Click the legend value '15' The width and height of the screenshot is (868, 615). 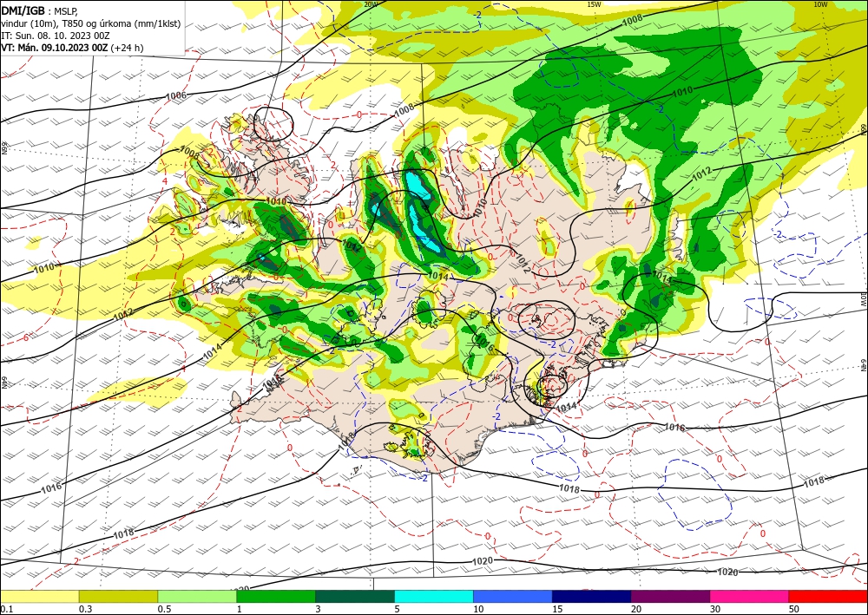pyautogui.click(x=557, y=609)
